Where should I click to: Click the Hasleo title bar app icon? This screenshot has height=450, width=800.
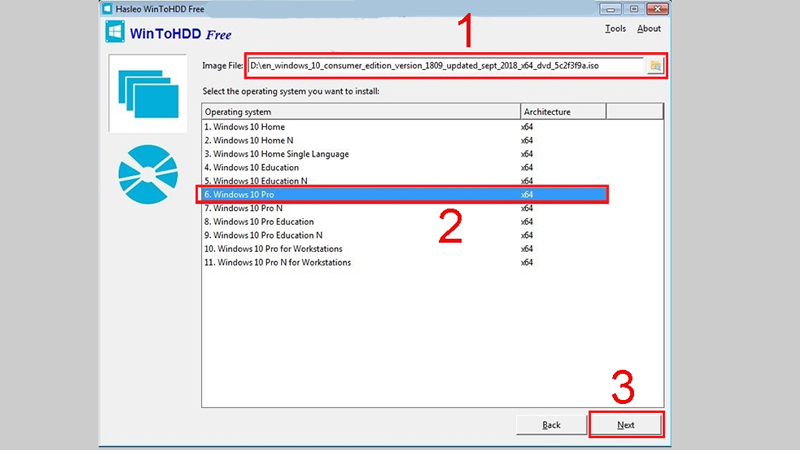[107, 9]
